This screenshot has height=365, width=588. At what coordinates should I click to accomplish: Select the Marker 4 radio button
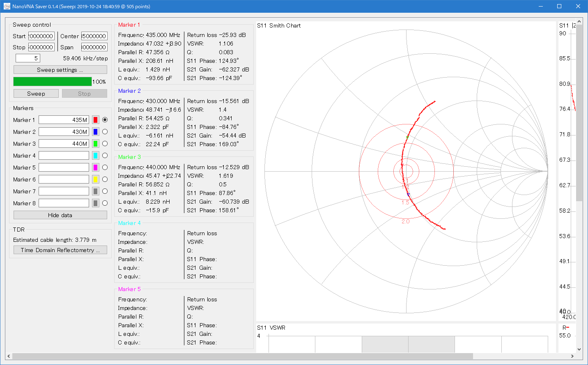click(105, 156)
